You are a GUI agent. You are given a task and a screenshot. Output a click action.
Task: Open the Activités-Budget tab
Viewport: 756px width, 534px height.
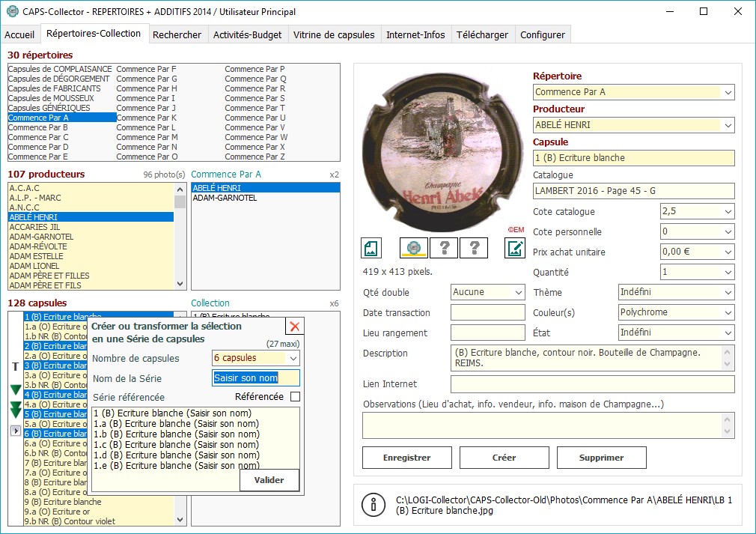pyautogui.click(x=247, y=34)
